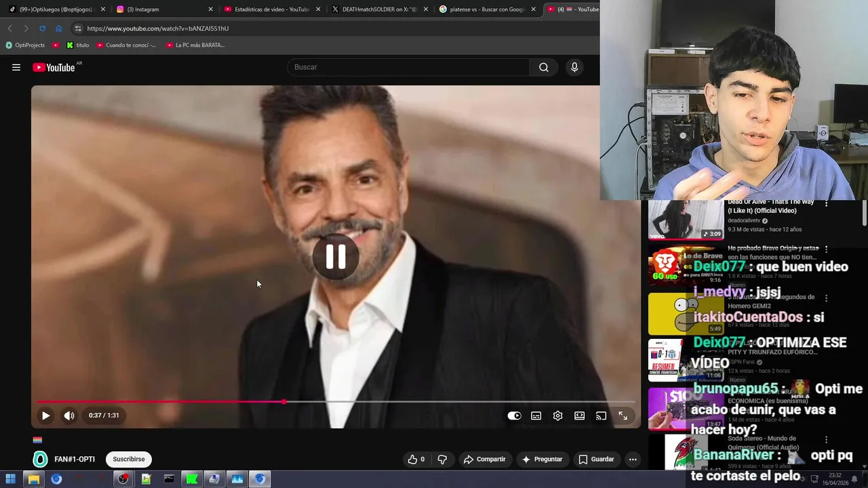Viewport: 868px width, 488px height.
Task: Resume playback with the play button
Action: (x=45, y=415)
